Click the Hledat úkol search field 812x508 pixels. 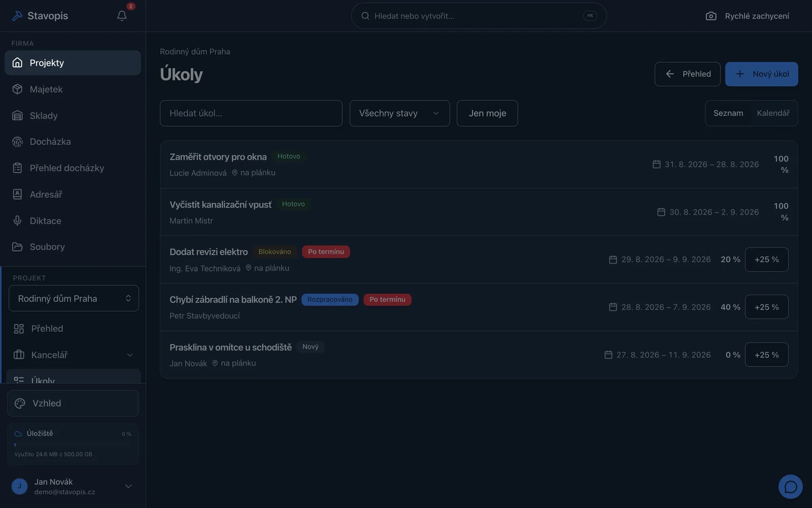251,113
